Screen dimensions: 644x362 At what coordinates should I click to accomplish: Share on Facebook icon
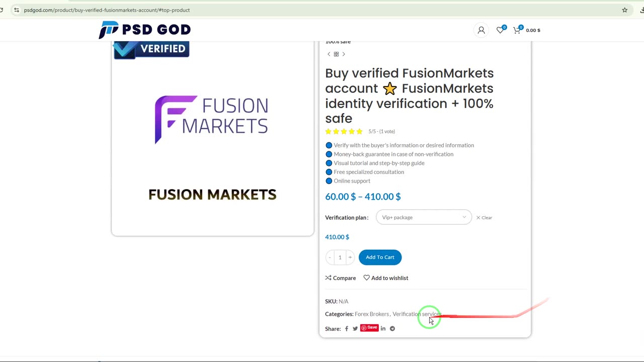346,329
